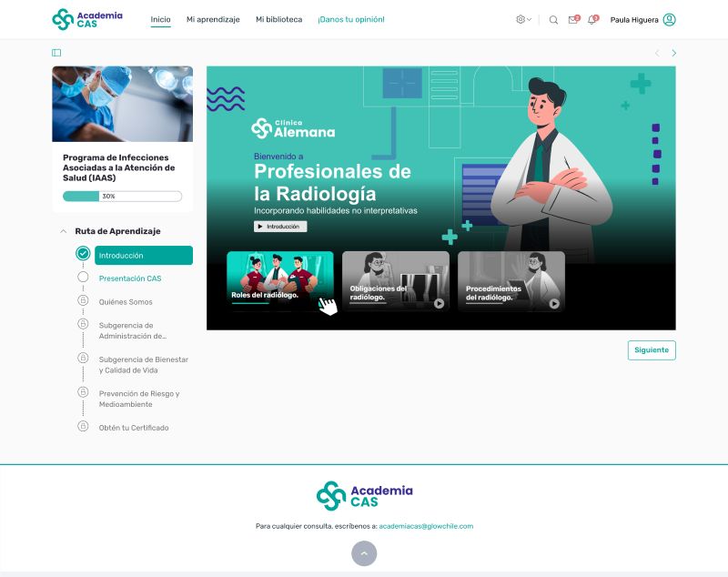Open Mi biblioteca menu item
The height and width of the screenshot is (577, 728).
pos(278,19)
